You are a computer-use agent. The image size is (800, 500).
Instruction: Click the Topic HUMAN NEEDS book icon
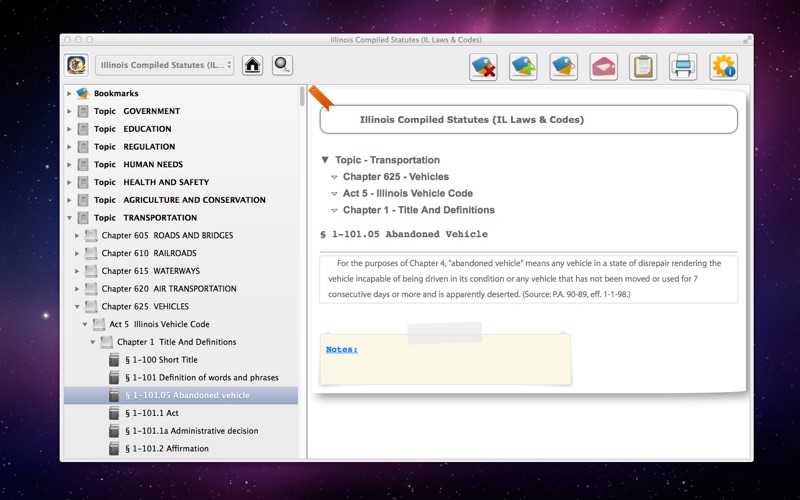point(83,164)
